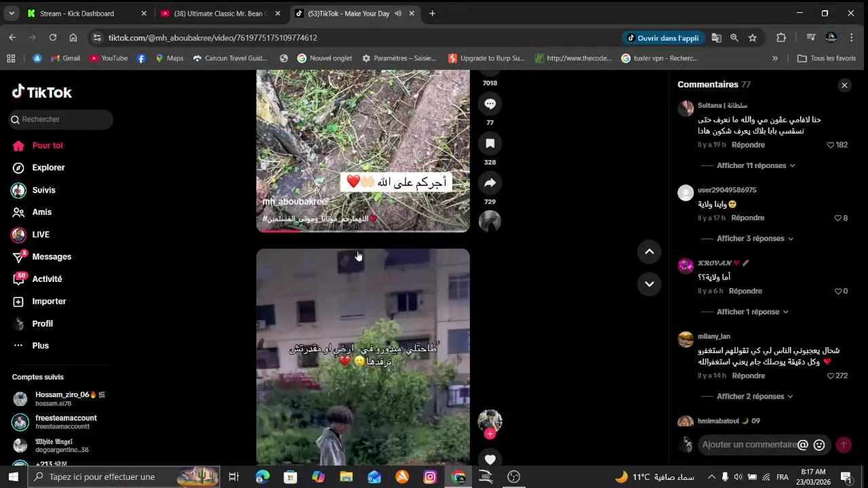Switch to Stream - Kick Dashboard tab
Image resolution: width=868 pixels, height=488 pixels.
pyautogui.click(x=85, y=14)
